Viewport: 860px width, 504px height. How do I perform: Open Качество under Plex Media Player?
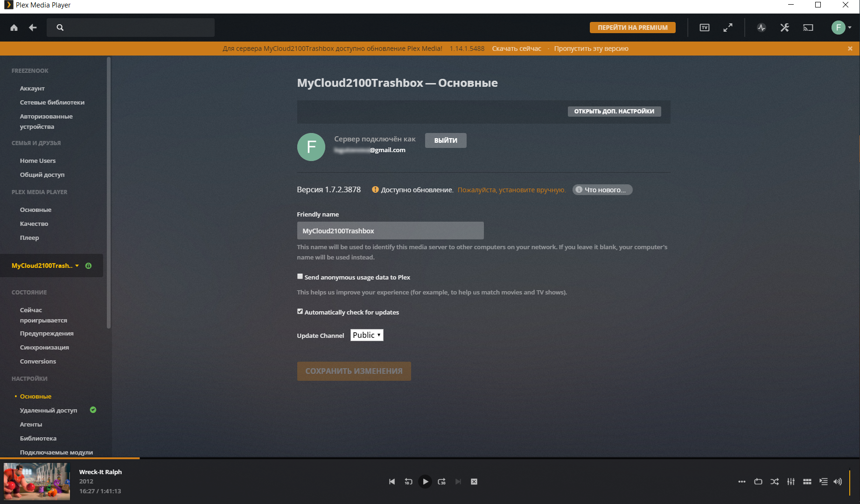pos(34,224)
